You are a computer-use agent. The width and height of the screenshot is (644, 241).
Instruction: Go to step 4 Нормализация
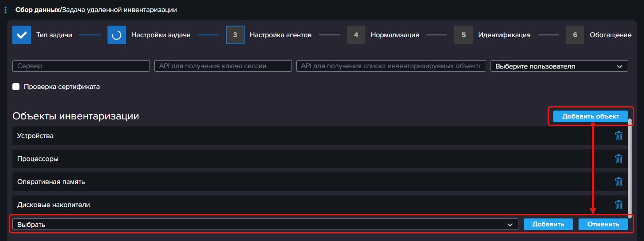[356, 35]
